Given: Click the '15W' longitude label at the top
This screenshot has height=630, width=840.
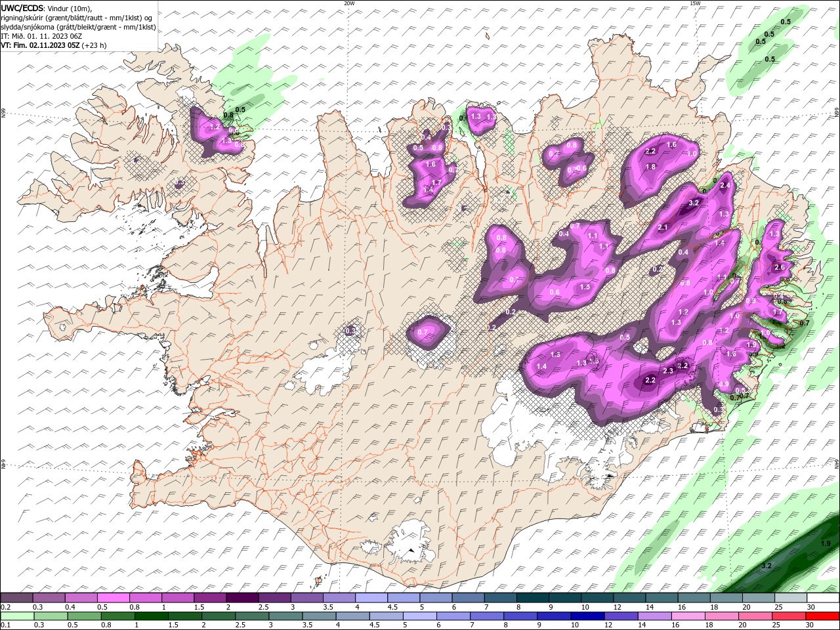Looking at the screenshot, I should pyautogui.click(x=695, y=3).
